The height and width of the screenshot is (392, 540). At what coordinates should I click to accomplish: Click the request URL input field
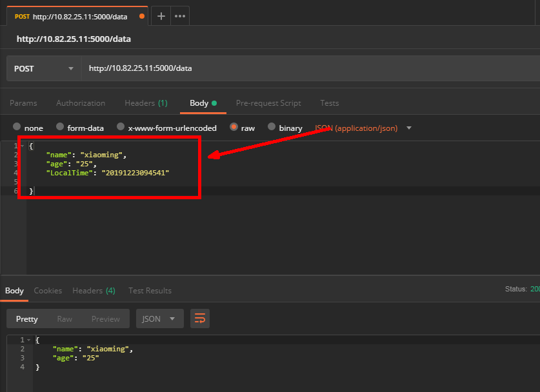(x=310, y=68)
